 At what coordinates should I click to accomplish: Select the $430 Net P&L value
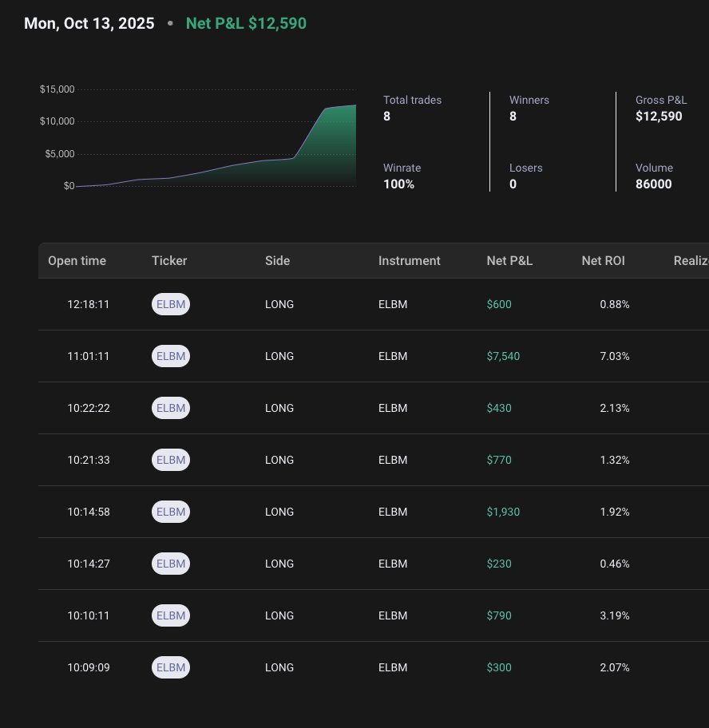tap(499, 408)
